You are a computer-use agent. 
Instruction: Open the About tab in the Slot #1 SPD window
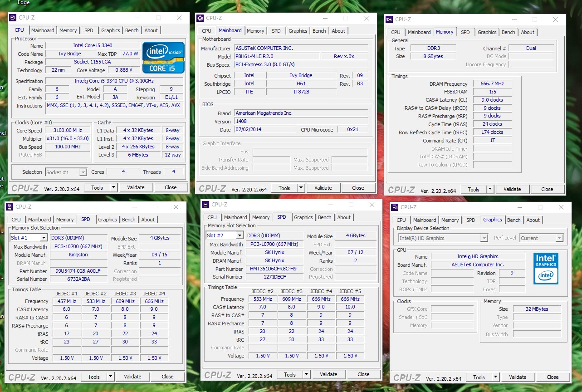tap(148, 220)
